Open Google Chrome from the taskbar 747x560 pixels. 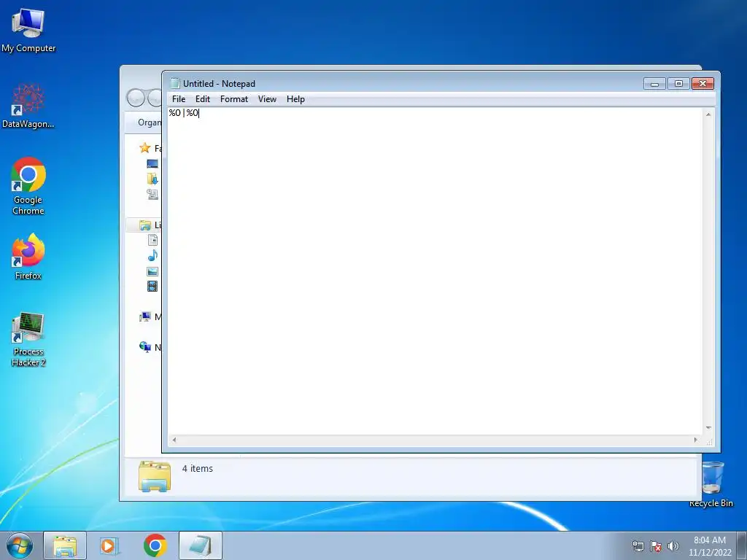click(155, 545)
